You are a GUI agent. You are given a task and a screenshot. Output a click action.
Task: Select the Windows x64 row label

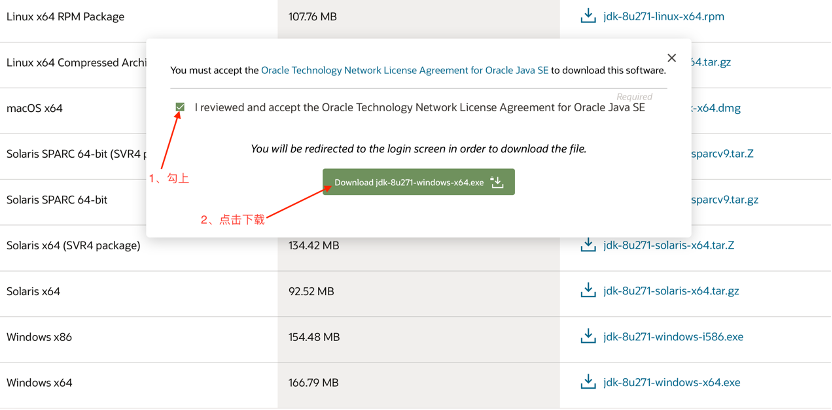tap(39, 382)
